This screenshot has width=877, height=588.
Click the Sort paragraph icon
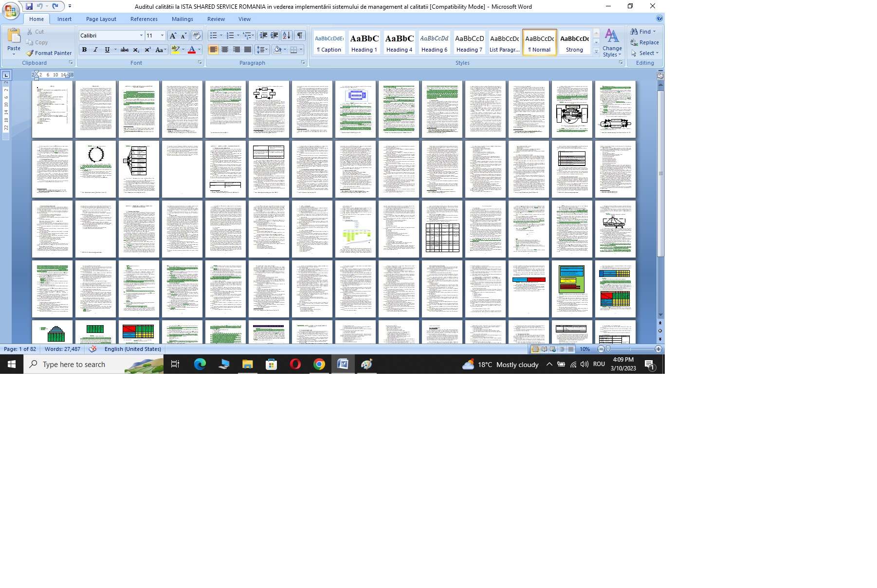pos(287,36)
